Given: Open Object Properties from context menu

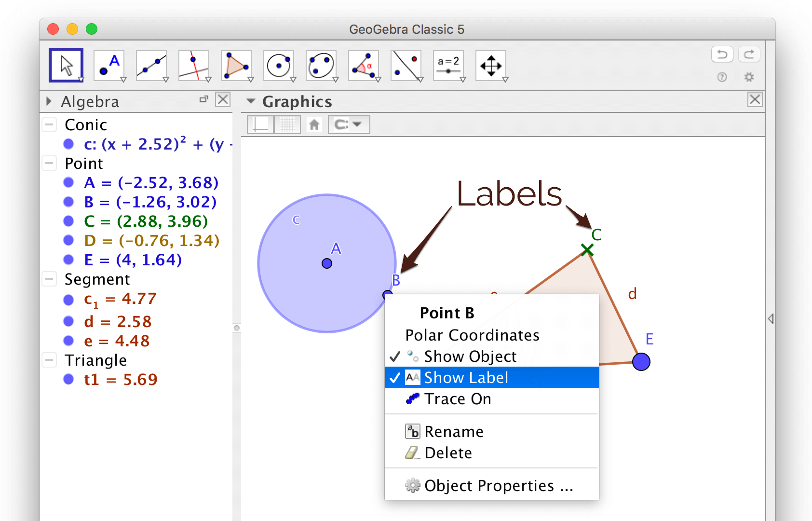Looking at the screenshot, I should [x=498, y=486].
